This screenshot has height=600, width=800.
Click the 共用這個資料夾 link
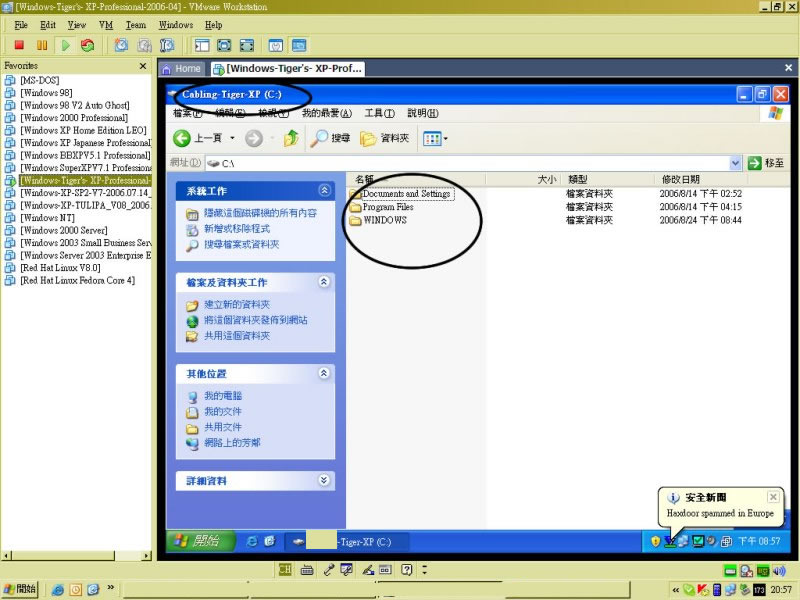(237, 336)
